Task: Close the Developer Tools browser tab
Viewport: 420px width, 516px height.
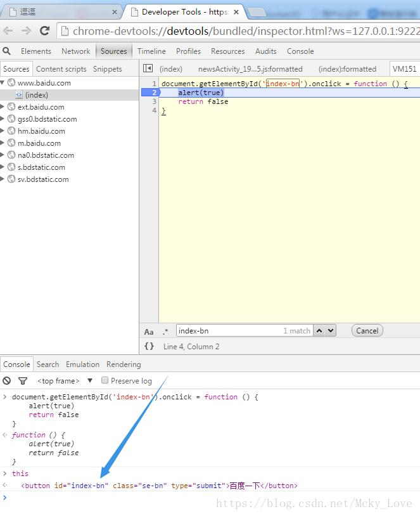Action: click(236, 12)
